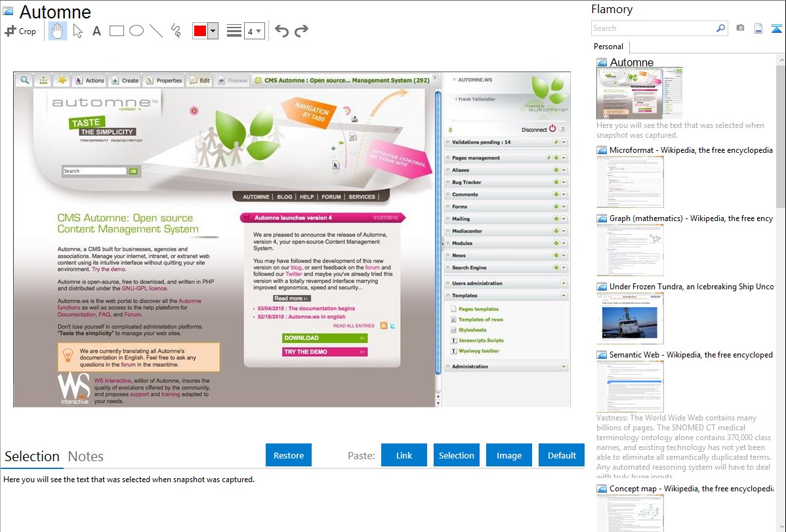Click the Paste Default button

click(562, 455)
